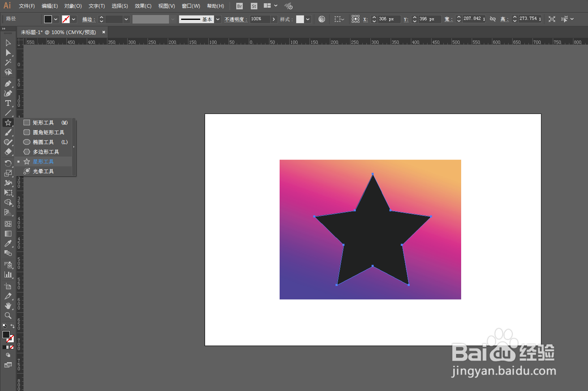Toggle constrain width and height proportions link
This screenshot has width=588, height=391.
click(x=493, y=19)
